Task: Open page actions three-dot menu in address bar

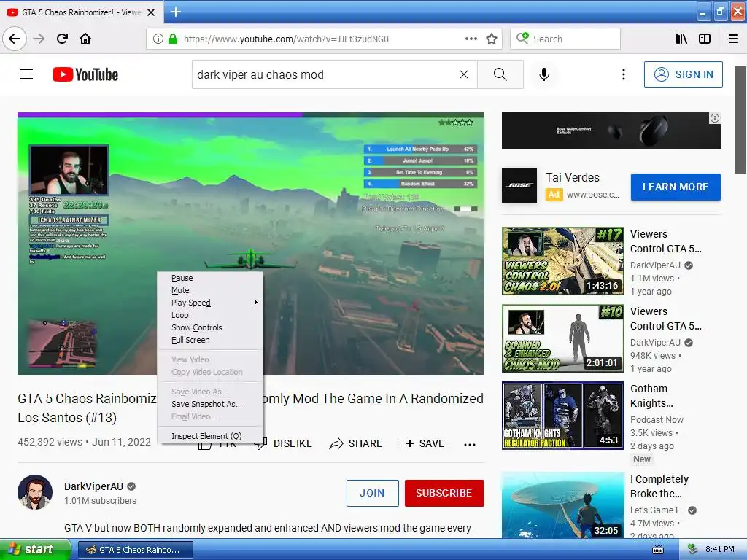Action: click(471, 39)
